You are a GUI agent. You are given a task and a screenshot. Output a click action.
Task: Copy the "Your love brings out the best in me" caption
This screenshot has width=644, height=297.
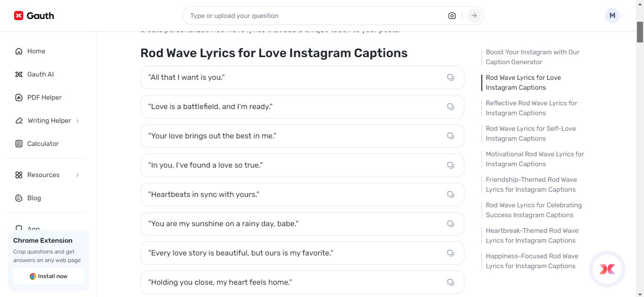coord(450,136)
